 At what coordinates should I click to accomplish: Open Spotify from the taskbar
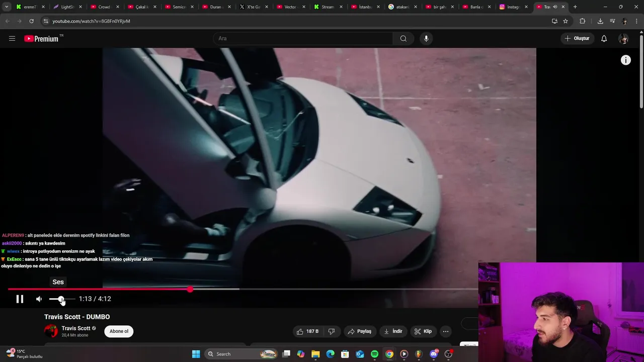[374, 354]
